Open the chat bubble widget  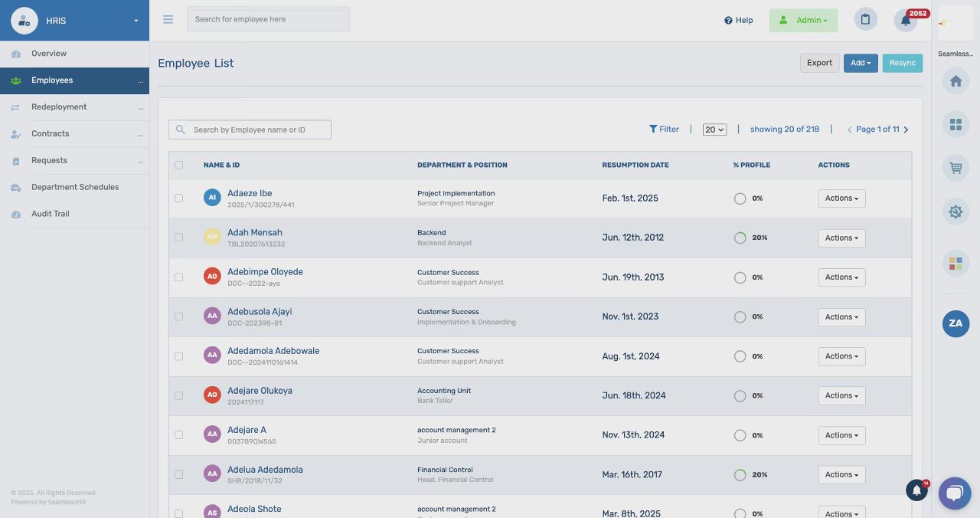coord(954,493)
